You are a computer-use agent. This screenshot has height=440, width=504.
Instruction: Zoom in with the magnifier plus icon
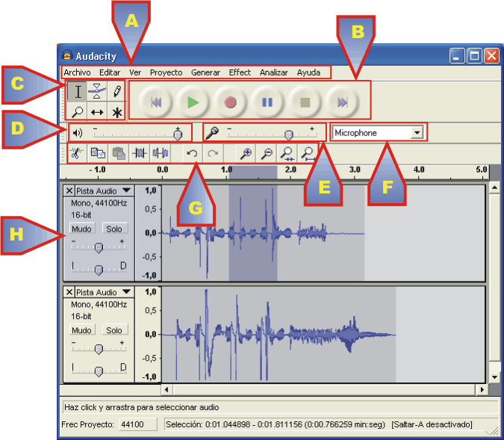244,153
